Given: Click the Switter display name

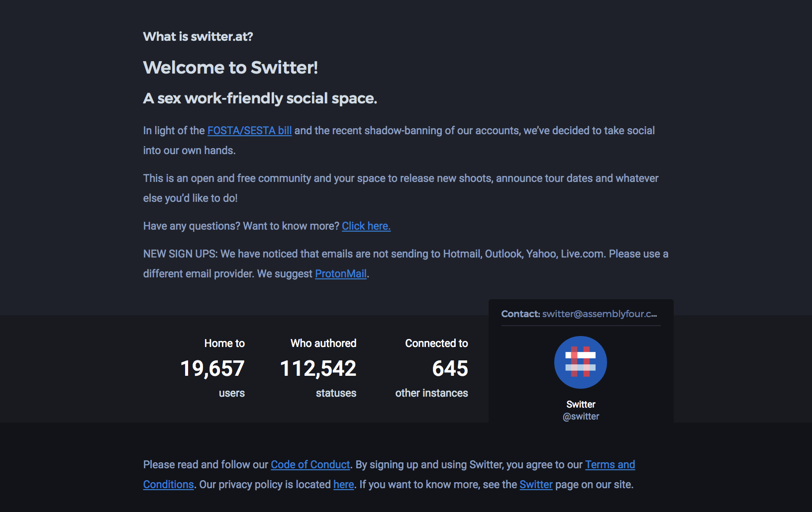Looking at the screenshot, I should (x=580, y=404).
